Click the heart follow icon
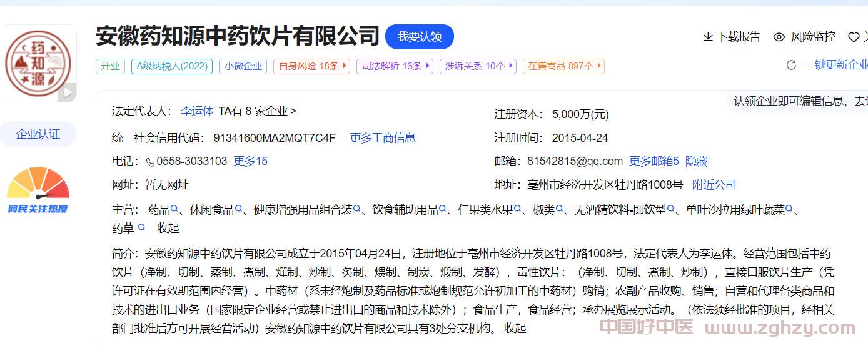The height and width of the screenshot is (346, 868). tap(854, 37)
